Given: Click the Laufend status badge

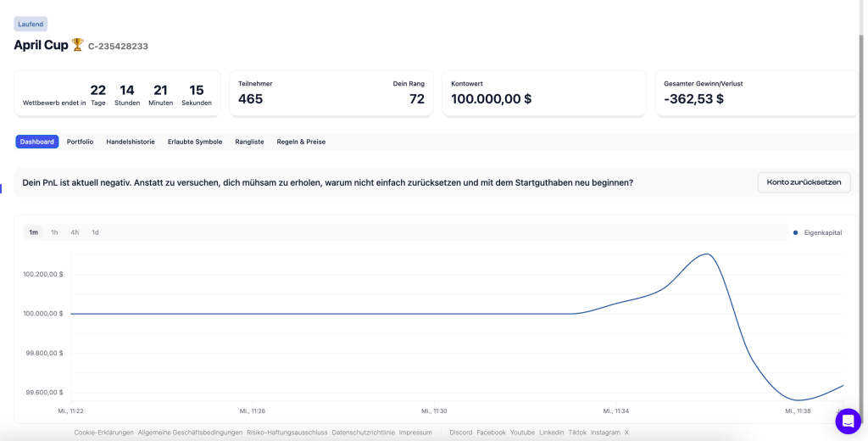Looking at the screenshot, I should point(31,25).
